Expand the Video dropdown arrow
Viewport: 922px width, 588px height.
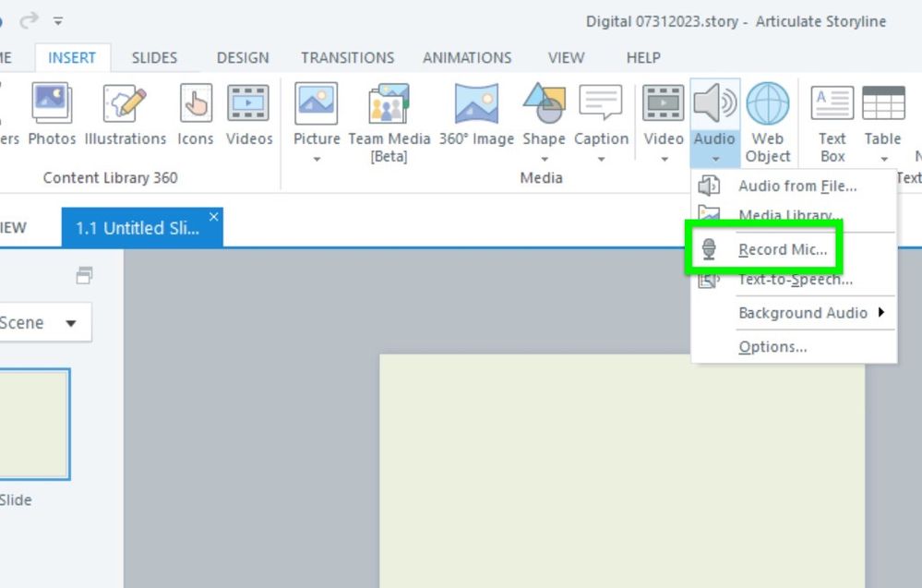[664, 159]
